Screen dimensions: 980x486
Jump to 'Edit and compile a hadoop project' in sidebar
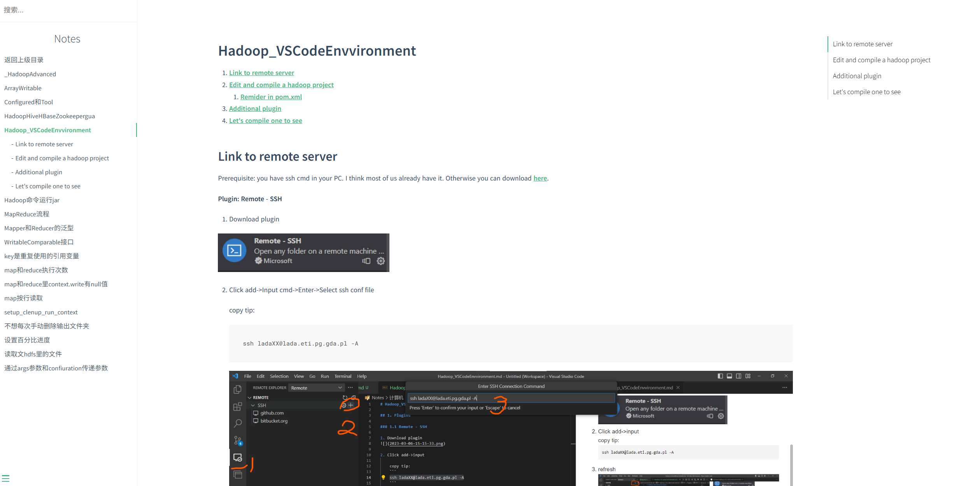pyautogui.click(x=62, y=158)
